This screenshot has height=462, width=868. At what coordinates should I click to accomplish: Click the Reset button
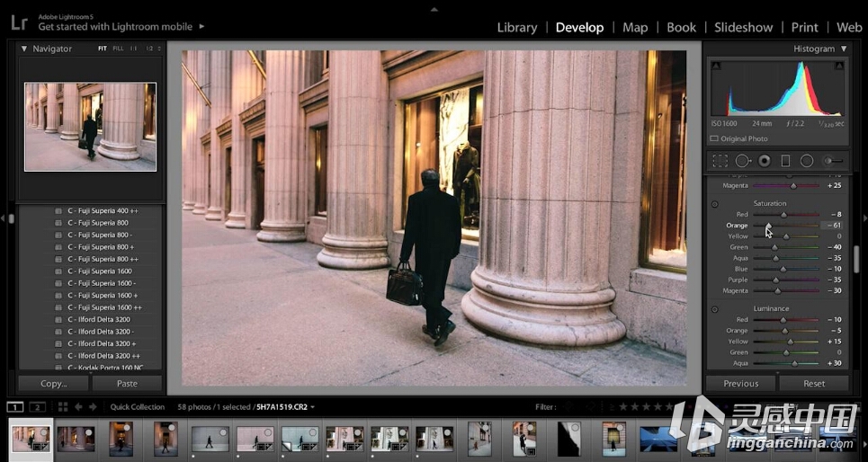click(814, 384)
